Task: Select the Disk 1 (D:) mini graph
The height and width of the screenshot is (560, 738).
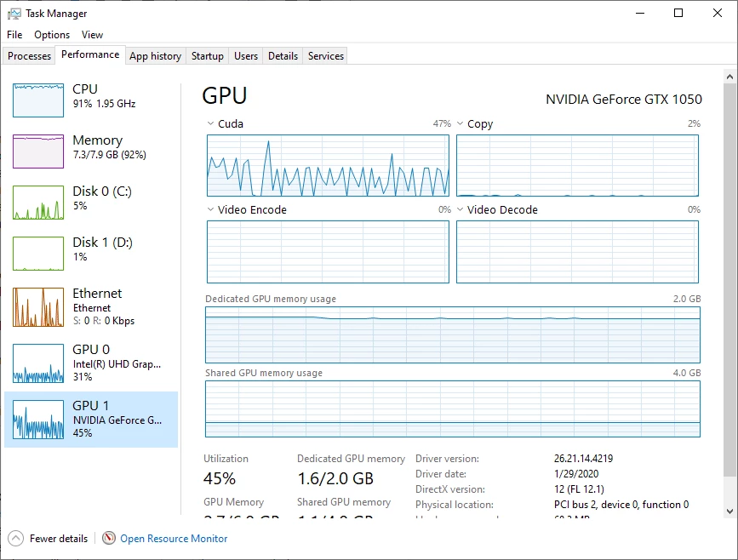Action: pos(38,254)
